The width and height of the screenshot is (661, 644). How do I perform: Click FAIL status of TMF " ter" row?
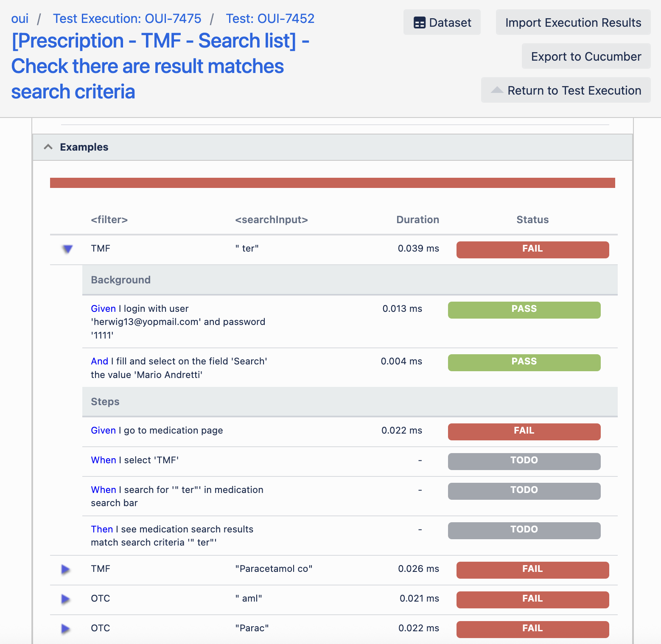click(532, 249)
